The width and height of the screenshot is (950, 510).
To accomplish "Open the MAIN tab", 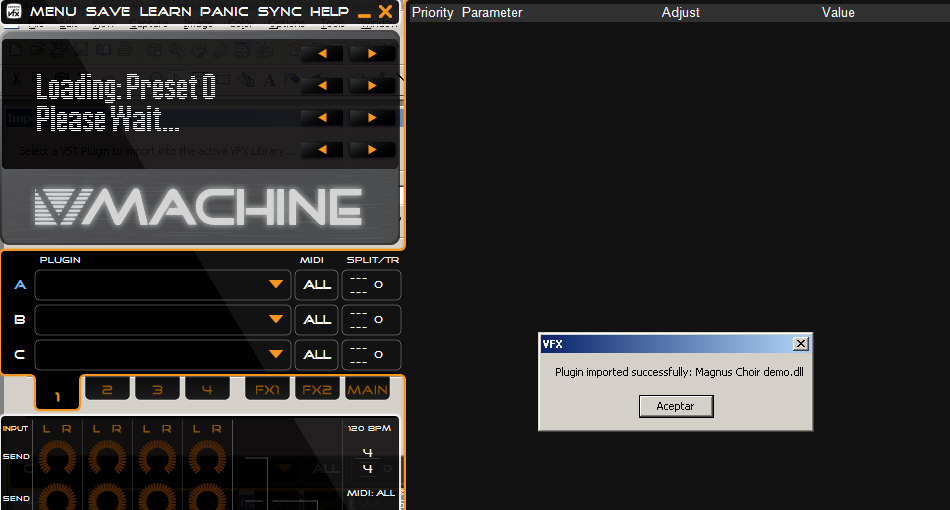I will pyautogui.click(x=367, y=389).
